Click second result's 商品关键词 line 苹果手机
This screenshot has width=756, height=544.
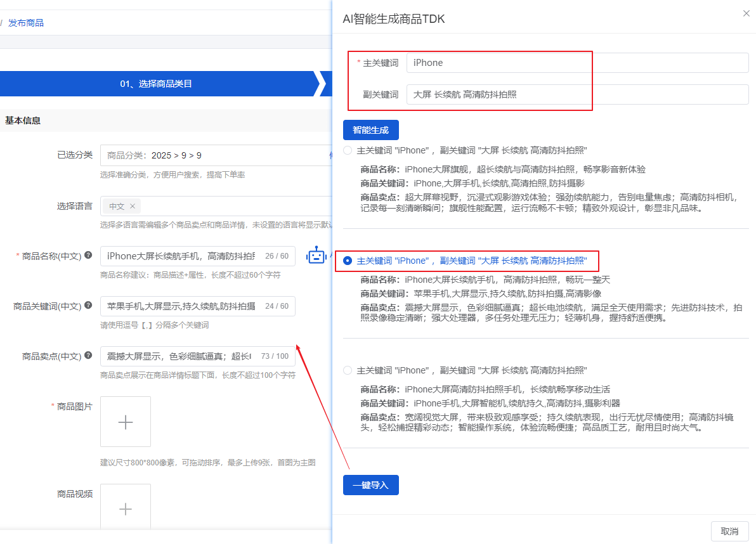coord(481,294)
